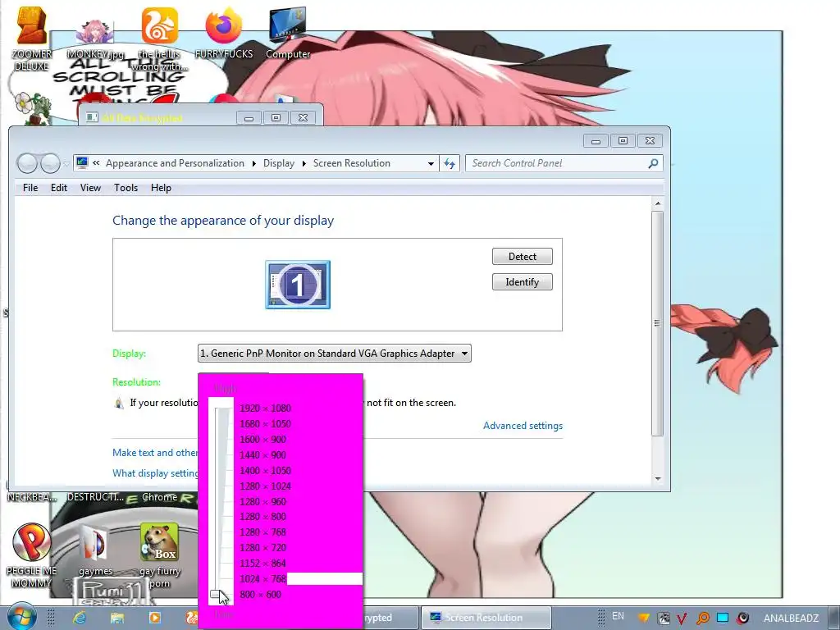Select the 1680 × 1050 resolution

pyautogui.click(x=265, y=424)
